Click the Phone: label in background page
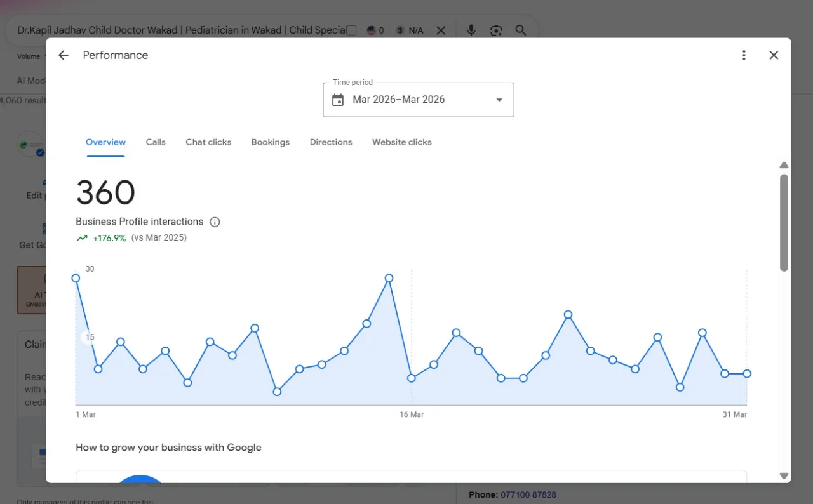Screen dimensions: 813x504 pyautogui.click(x=483, y=494)
